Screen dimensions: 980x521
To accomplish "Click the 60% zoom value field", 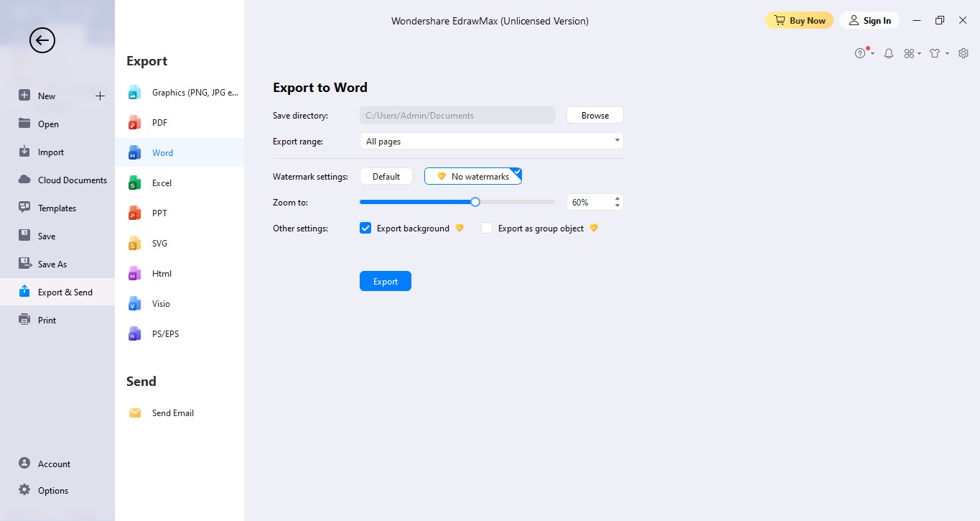I will pos(589,203).
